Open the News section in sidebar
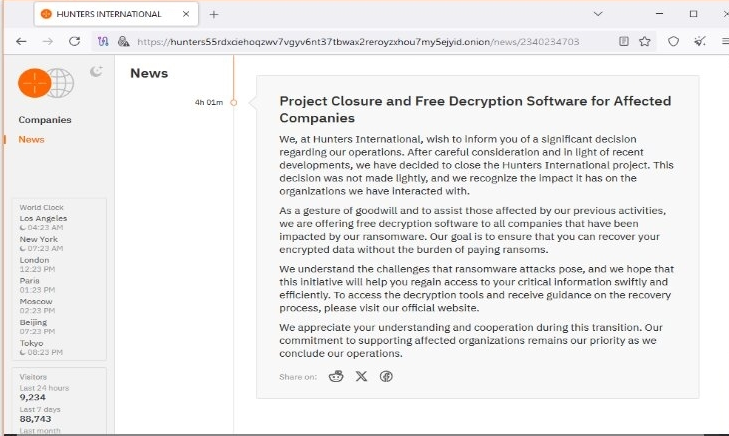This screenshot has width=729, height=436. point(31,139)
